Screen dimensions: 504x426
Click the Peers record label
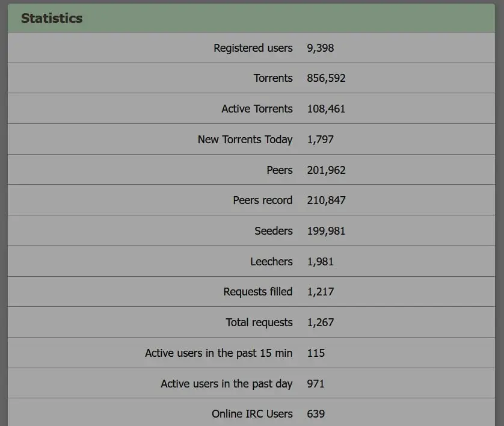(x=262, y=200)
